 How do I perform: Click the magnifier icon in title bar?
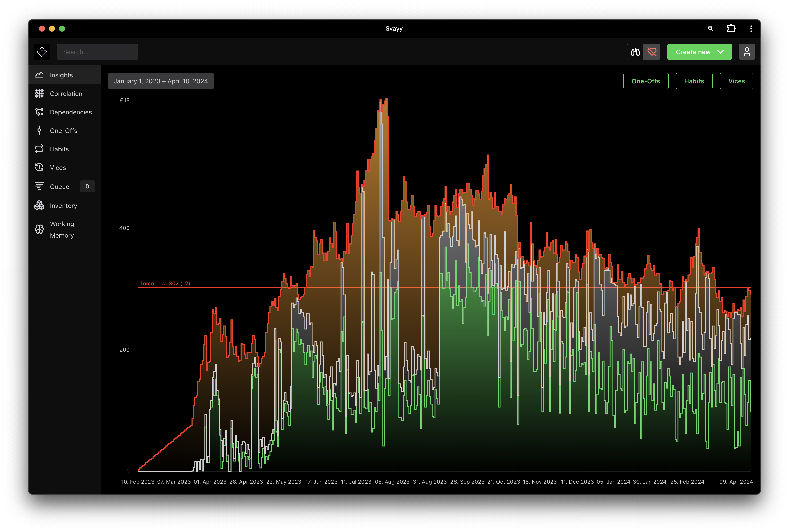tap(711, 29)
